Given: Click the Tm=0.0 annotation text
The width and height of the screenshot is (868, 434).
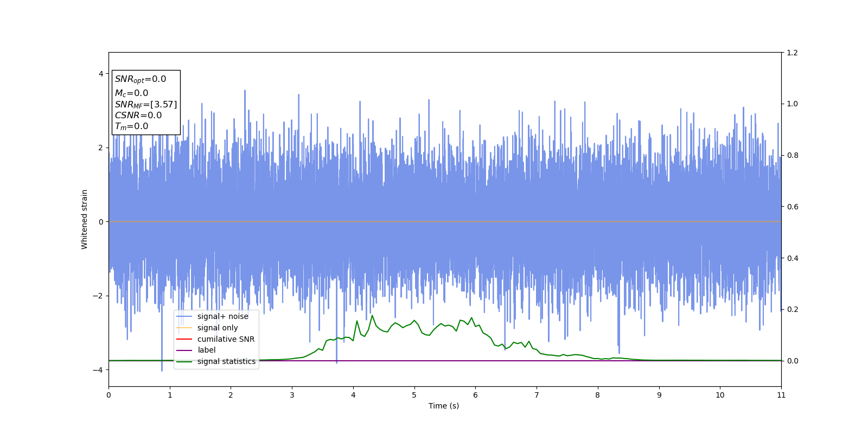Looking at the screenshot, I should pos(131,126).
